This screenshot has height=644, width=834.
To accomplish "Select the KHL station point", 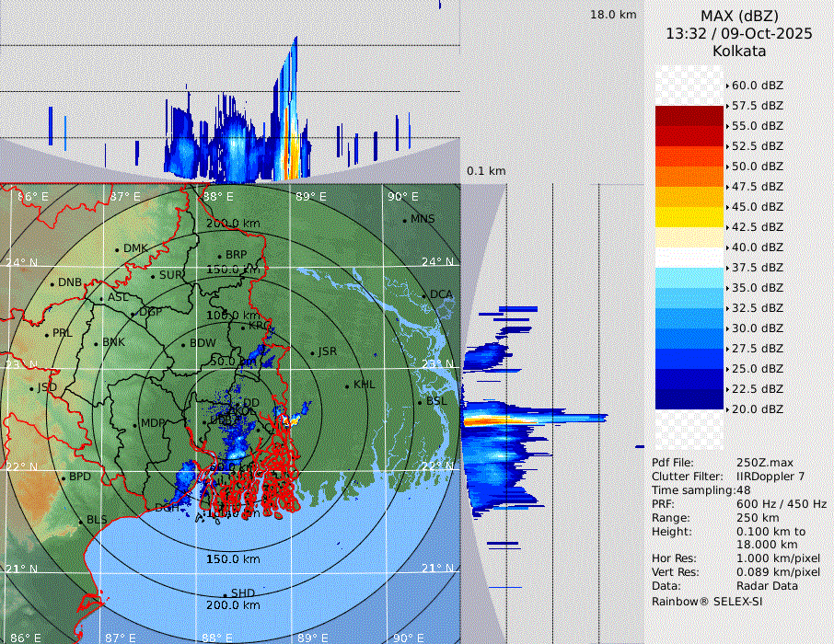I will click(x=347, y=385).
